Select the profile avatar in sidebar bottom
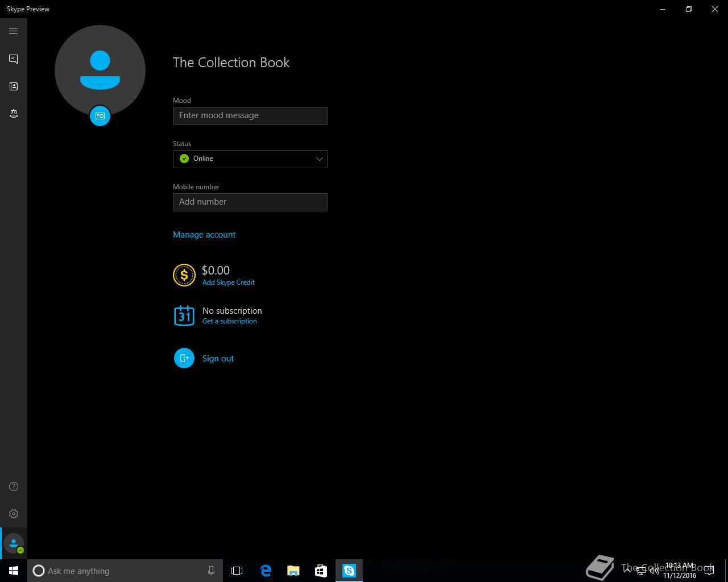 tap(14, 544)
